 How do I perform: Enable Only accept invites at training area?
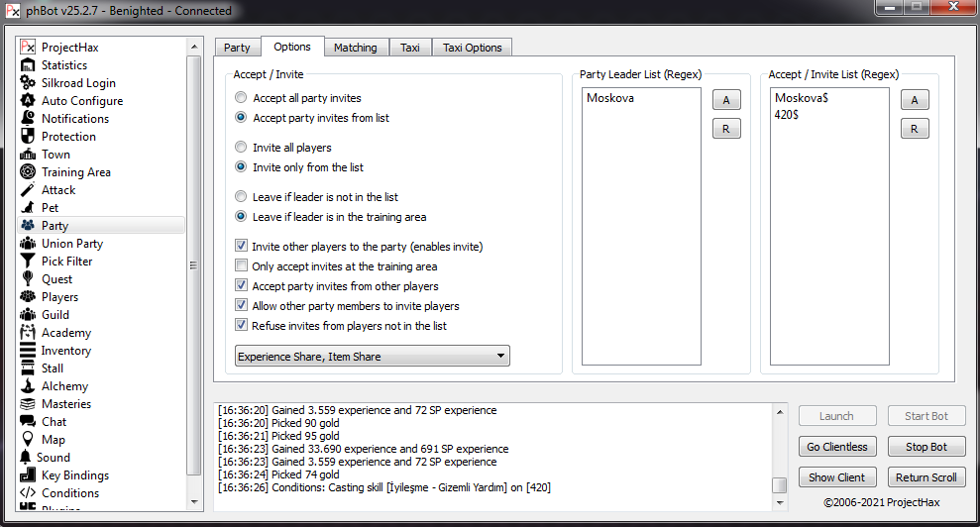pyautogui.click(x=241, y=266)
